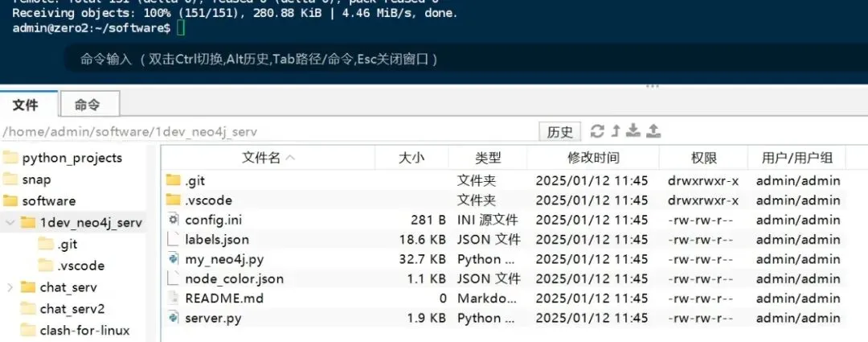Viewport: 868px width, 342px height.
Task: Select the config.ini file icon
Action: (173, 220)
